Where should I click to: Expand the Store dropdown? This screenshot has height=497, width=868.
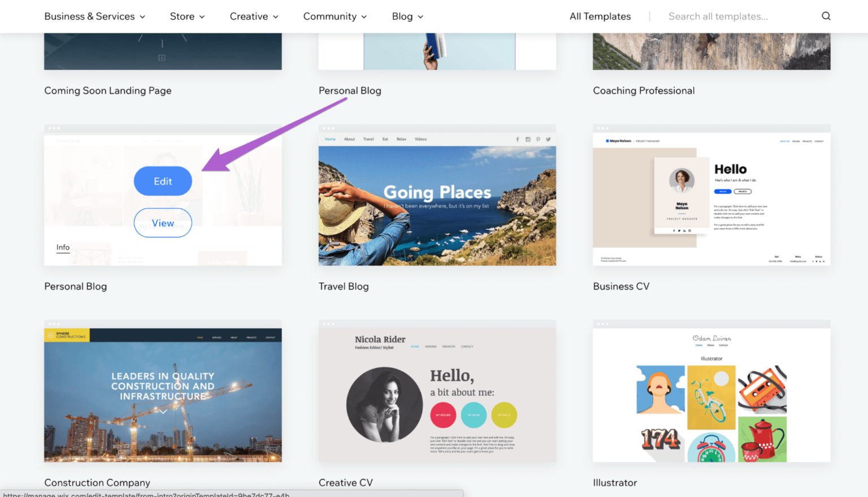pyautogui.click(x=187, y=16)
